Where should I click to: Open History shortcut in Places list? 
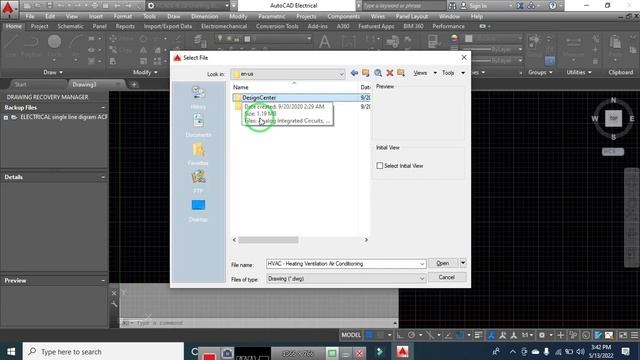[198, 98]
